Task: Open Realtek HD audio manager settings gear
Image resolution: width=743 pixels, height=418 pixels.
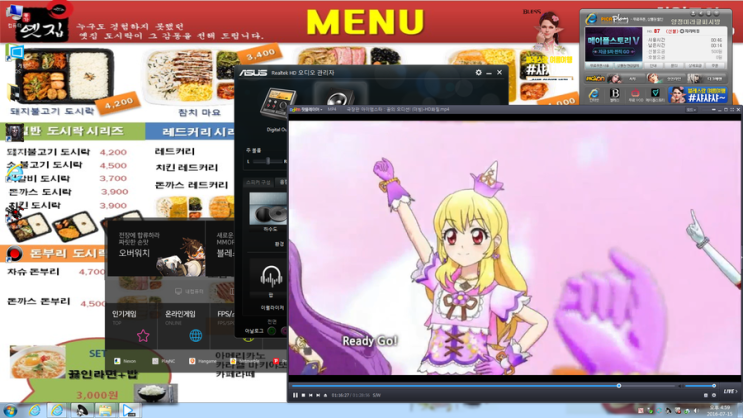Action: [479, 73]
